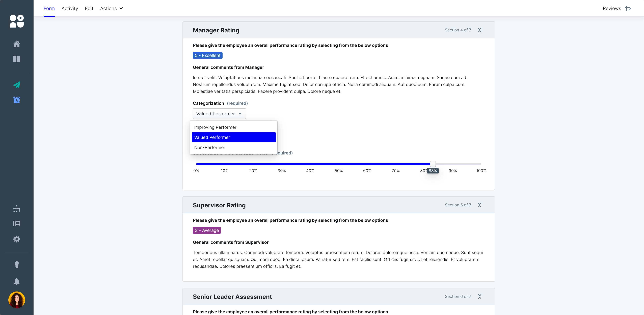Click 'Section 6 of 7' label
644x315 pixels.
coord(458,297)
